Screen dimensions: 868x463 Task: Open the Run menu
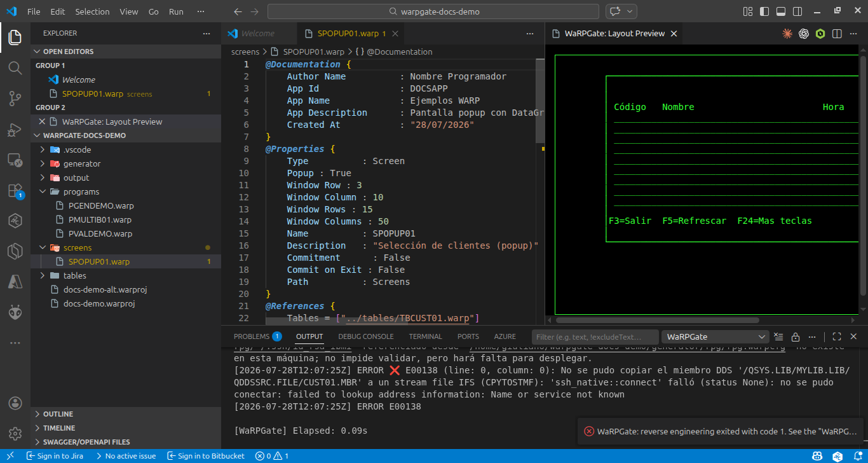(x=176, y=11)
